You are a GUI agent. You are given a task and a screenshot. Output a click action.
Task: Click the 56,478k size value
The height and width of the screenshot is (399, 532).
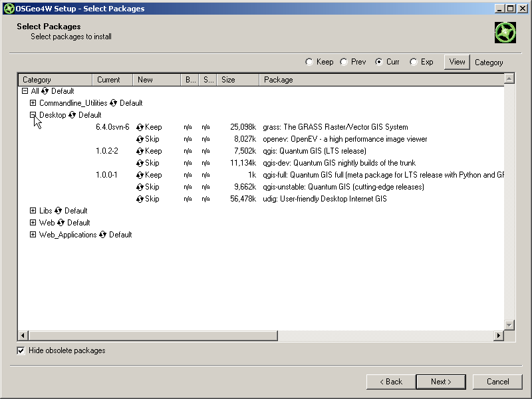click(x=243, y=199)
